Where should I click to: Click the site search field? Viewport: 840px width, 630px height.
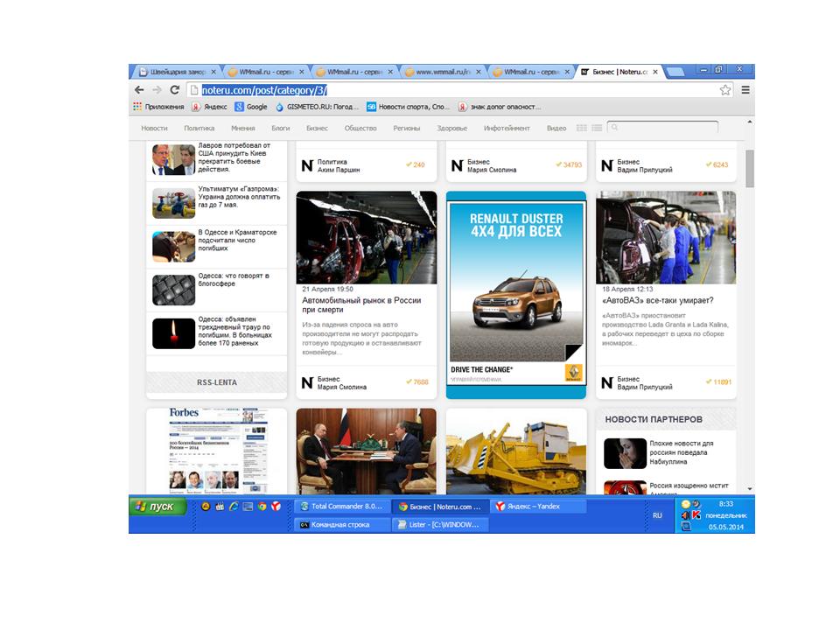pos(662,128)
